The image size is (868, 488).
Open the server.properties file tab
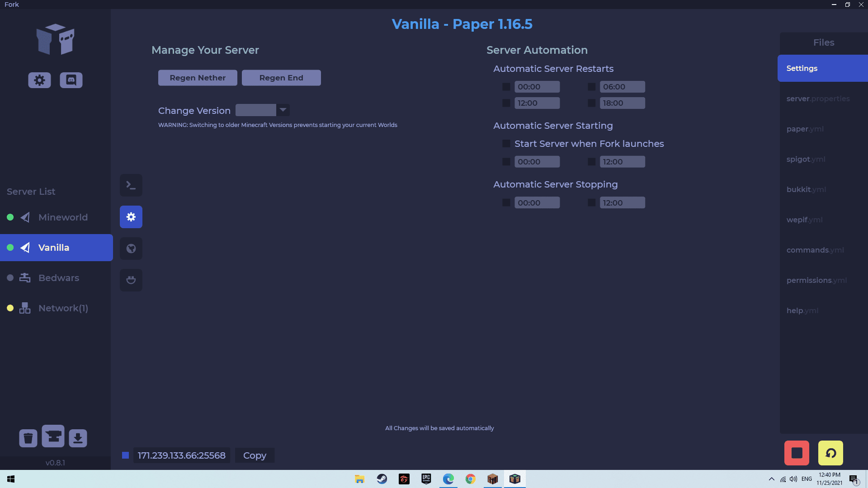[818, 99]
